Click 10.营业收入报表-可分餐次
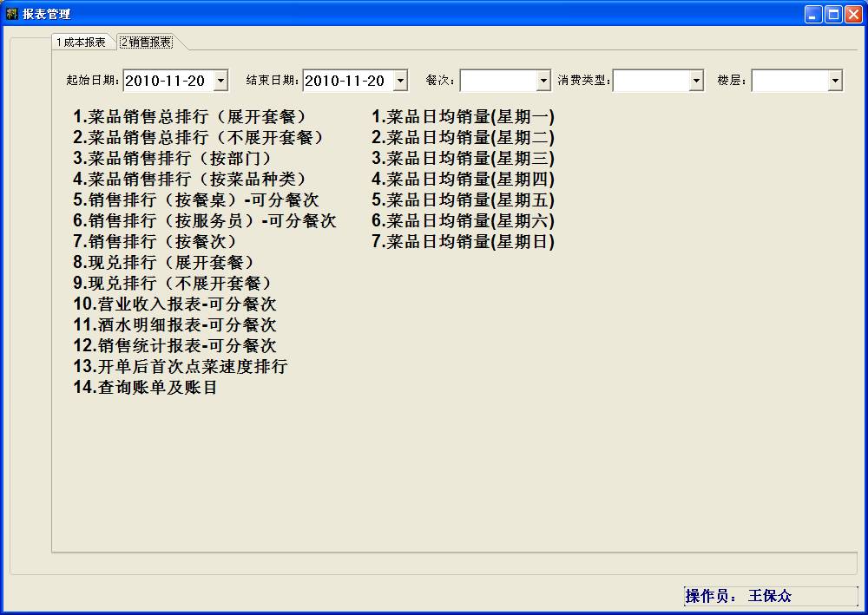Screen dimensions: 868x615 click(174, 304)
